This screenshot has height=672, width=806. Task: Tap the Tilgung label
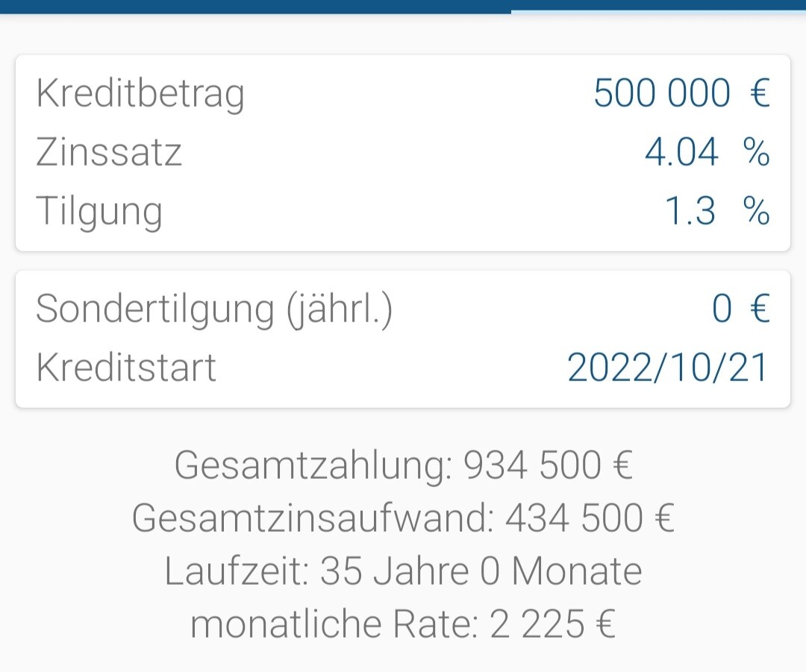(x=99, y=213)
